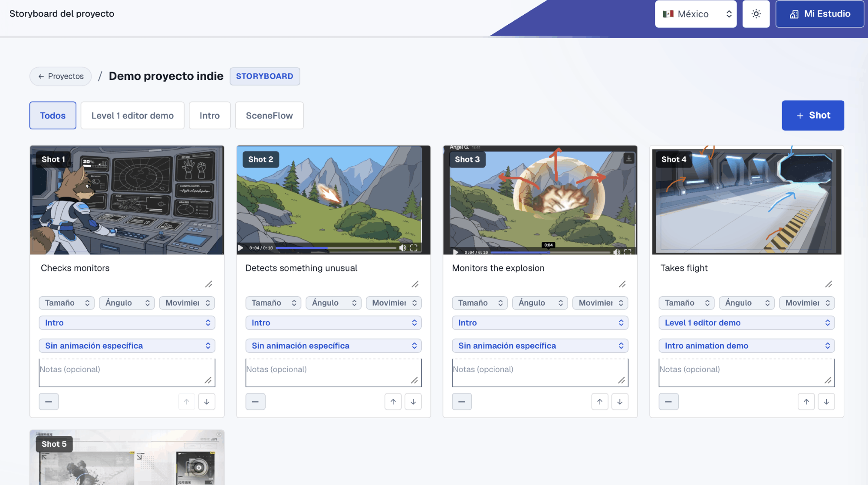
Task: Go back to Proyectos
Action: click(60, 76)
